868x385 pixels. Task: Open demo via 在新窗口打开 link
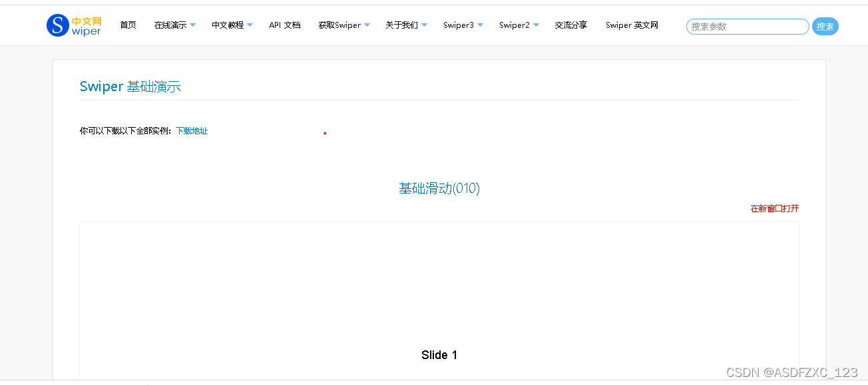pyautogui.click(x=775, y=209)
